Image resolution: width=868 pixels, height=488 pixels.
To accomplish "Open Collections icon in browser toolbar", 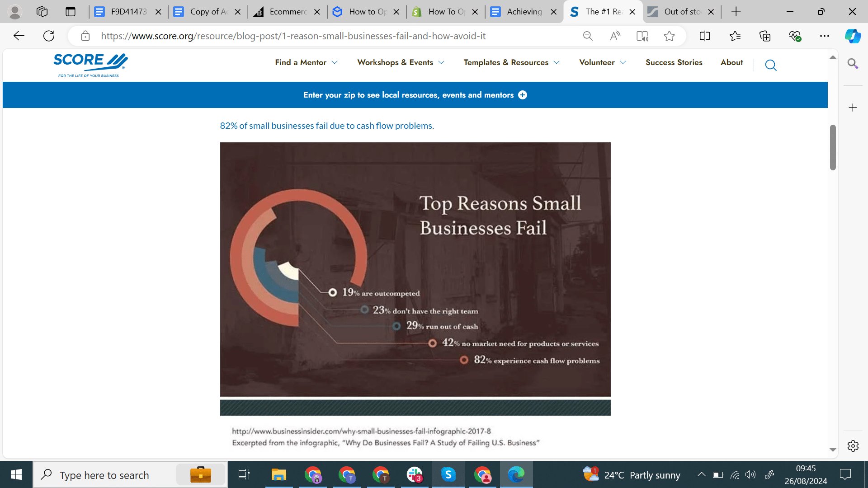I will 765,36.
